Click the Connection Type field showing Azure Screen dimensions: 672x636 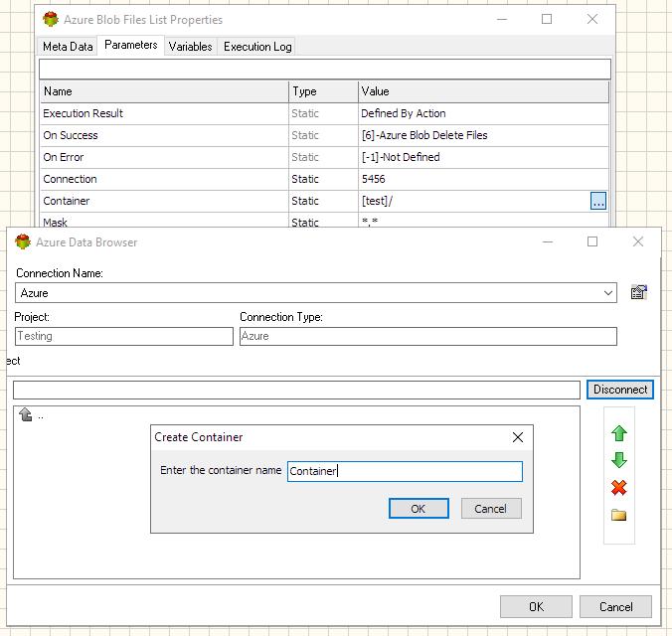[428, 336]
